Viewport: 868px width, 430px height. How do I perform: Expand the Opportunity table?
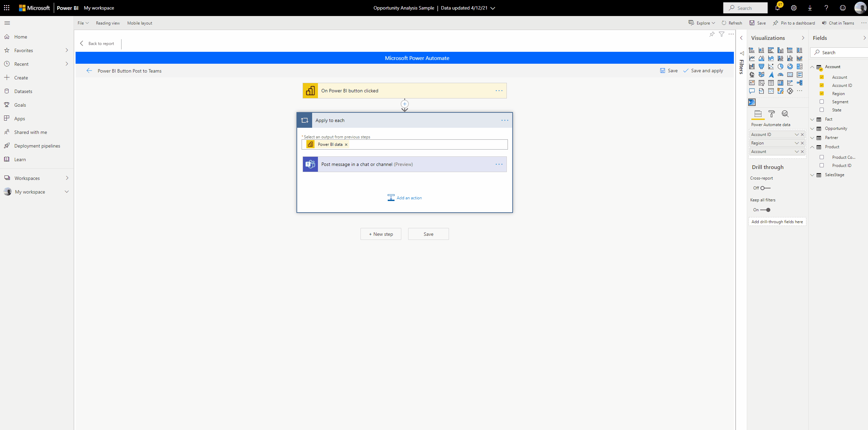click(812, 128)
